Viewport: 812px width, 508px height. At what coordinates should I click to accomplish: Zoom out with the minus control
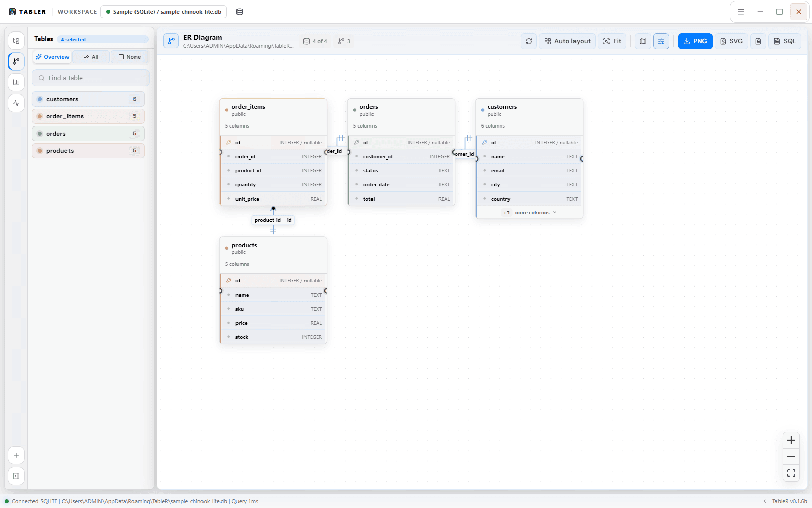point(791,457)
